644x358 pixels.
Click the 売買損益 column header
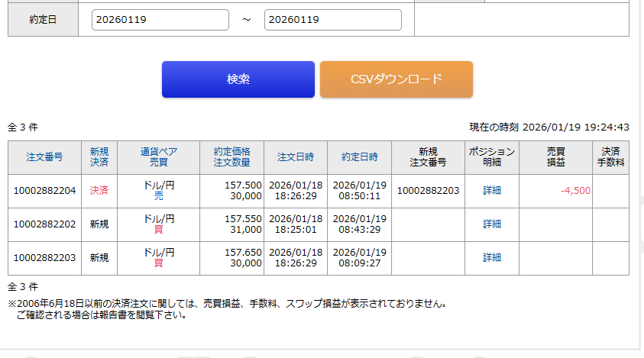pos(555,157)
